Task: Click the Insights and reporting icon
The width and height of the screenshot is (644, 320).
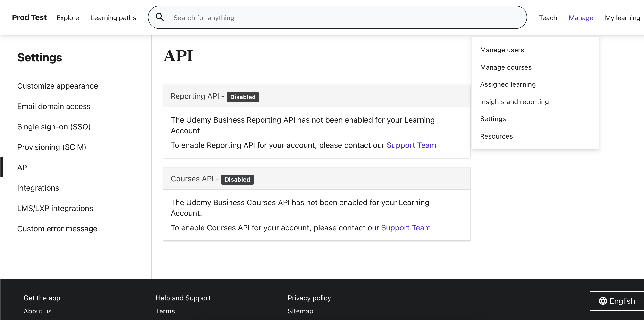Action: [515, 101]
